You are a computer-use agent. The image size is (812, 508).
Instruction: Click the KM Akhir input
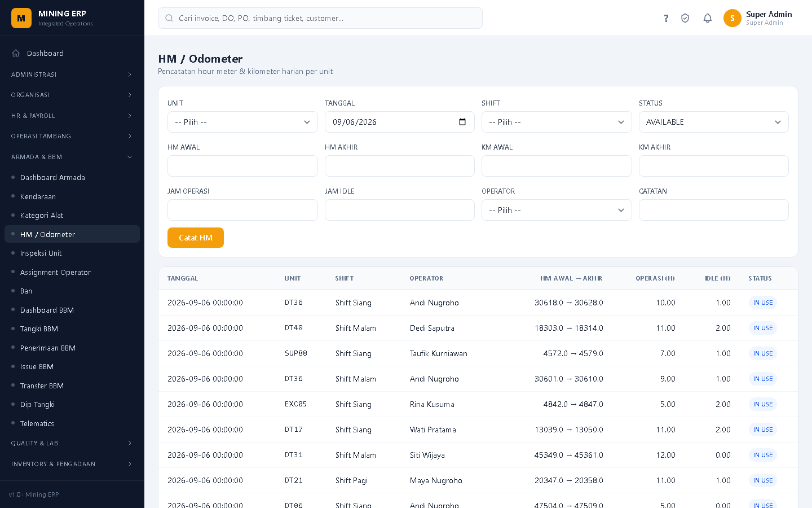[713, 166]
